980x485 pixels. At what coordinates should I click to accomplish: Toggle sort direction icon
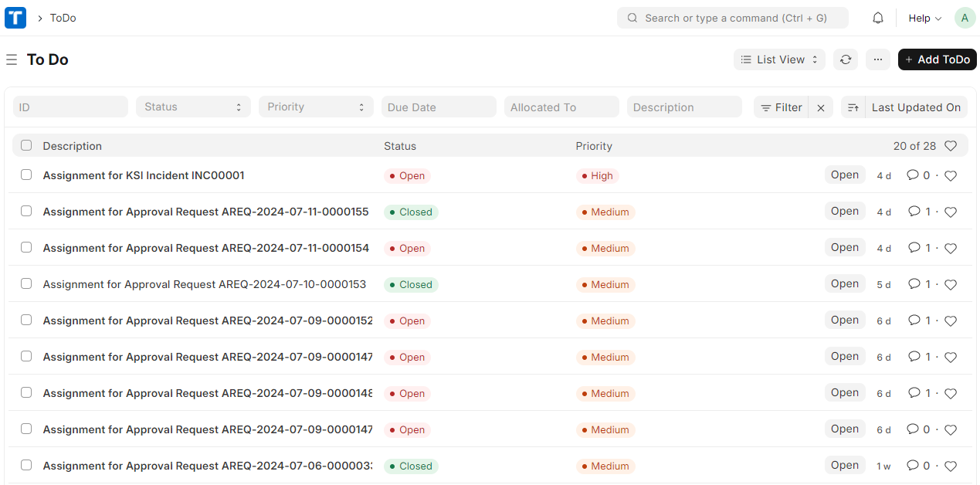point(853,108)
